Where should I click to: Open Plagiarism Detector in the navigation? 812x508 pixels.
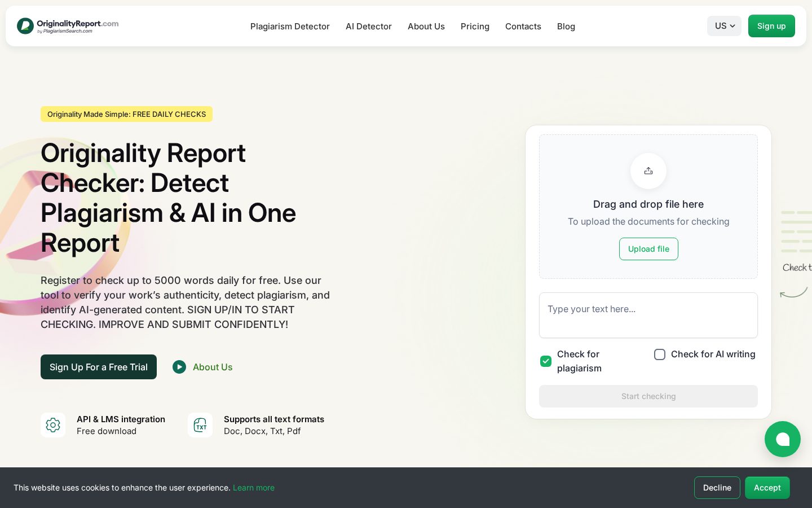[290, 27]
